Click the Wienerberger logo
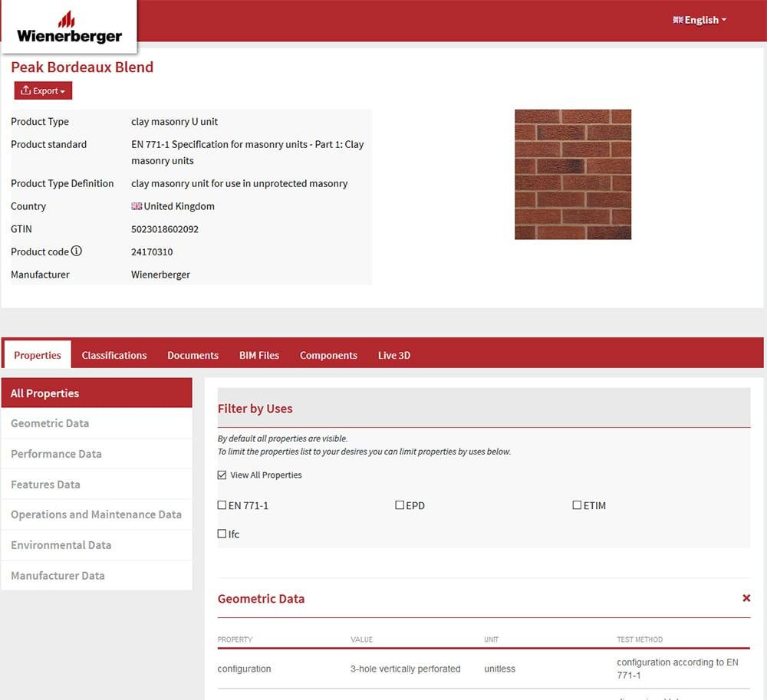This screenshot has height=700, width=767. tap(69, 28)
